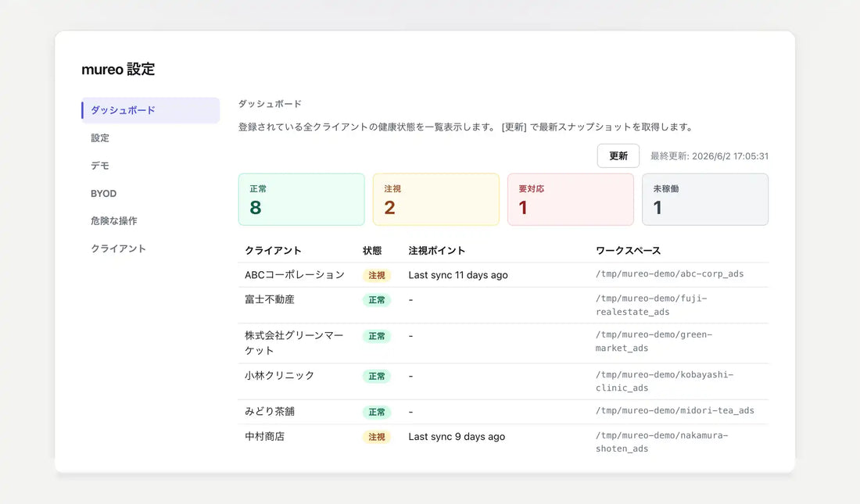
Task: Click the green-market_ads workspace path
Action: 654,341
